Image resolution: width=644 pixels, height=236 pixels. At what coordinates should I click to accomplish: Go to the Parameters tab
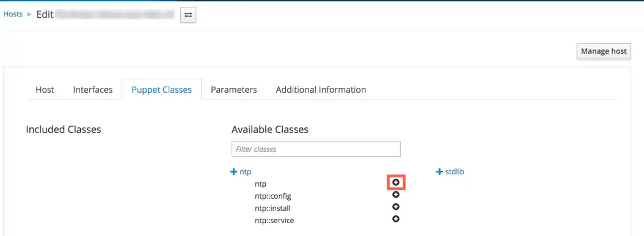pos(233,89)
